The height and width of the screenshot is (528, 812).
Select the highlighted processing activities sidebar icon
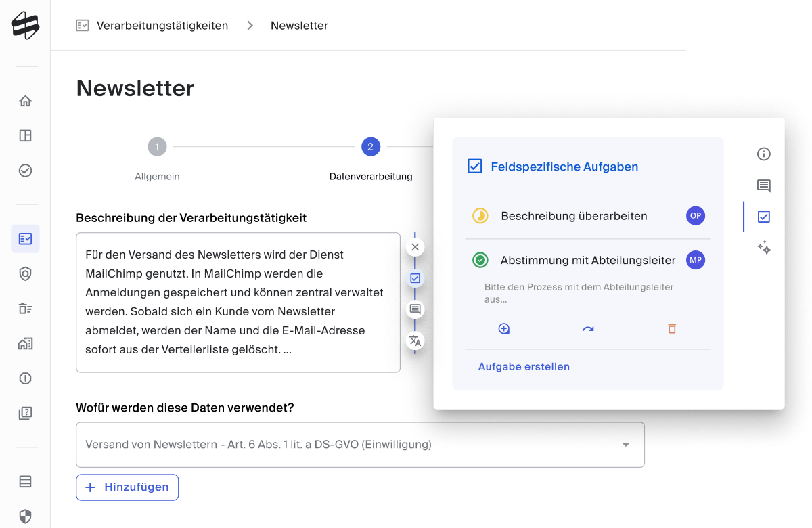(25, 239)
